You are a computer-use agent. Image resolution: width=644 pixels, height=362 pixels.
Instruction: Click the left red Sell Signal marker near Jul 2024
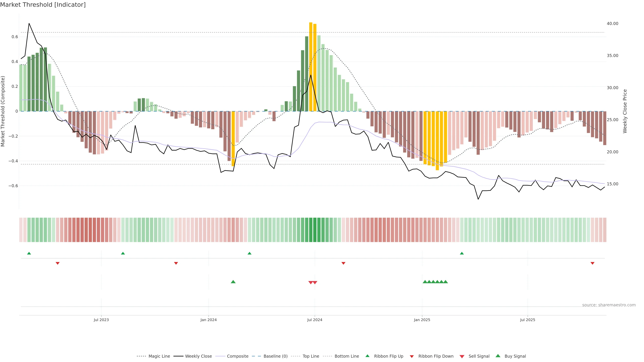(x=310, y=283)
